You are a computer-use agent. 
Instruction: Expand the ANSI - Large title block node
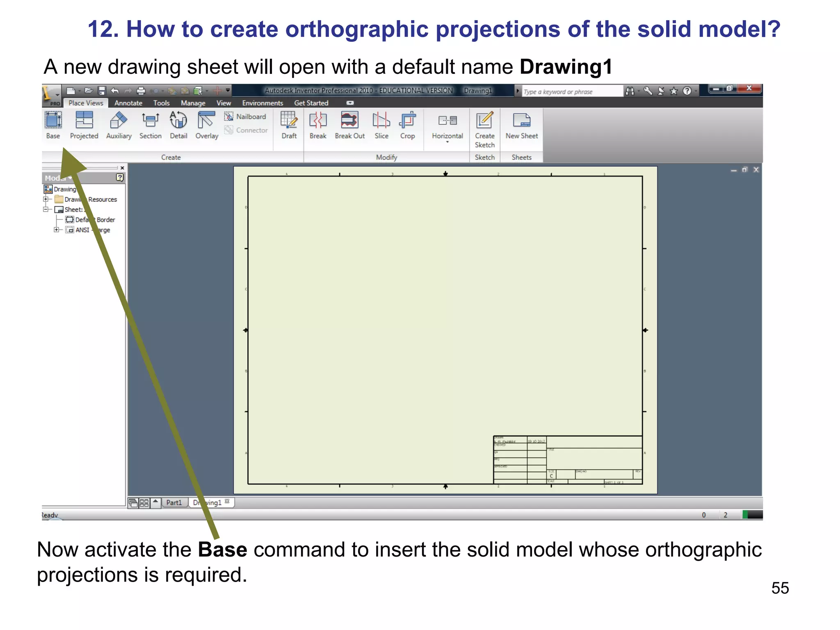(57, 230)
